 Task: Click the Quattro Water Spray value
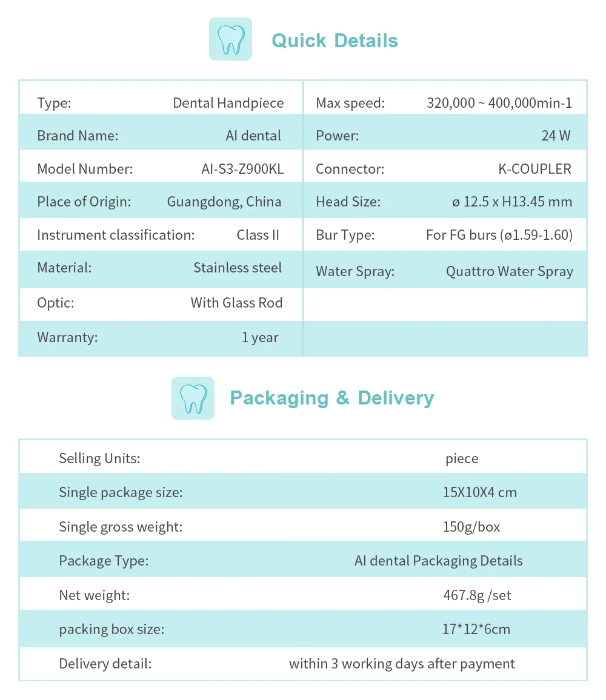(510, 271)
